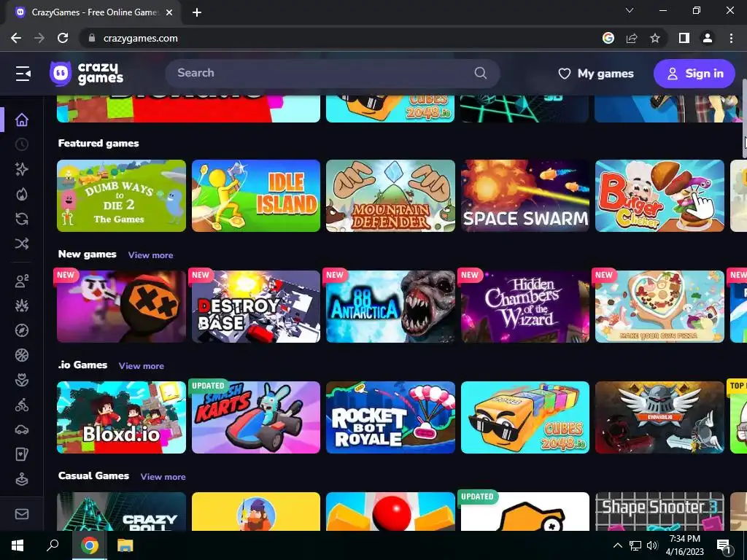
Task: View more Casual Games
Action: coord(163,477)
